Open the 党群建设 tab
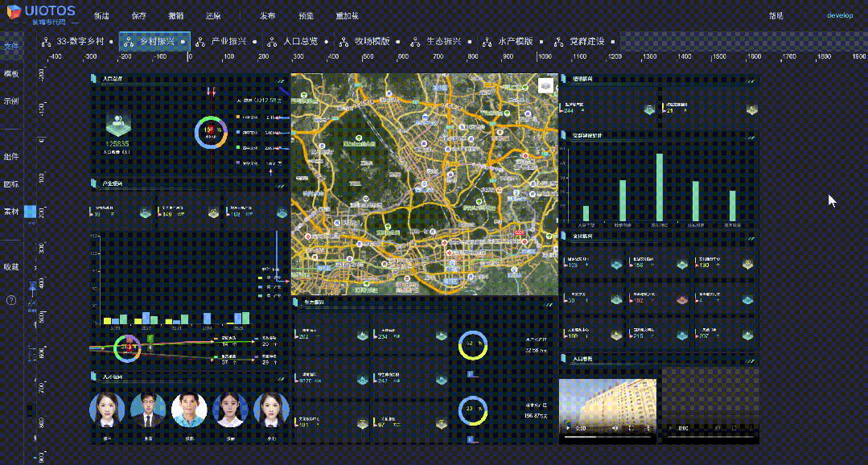This screenshot has height=465, width=868. coord(585,42)
